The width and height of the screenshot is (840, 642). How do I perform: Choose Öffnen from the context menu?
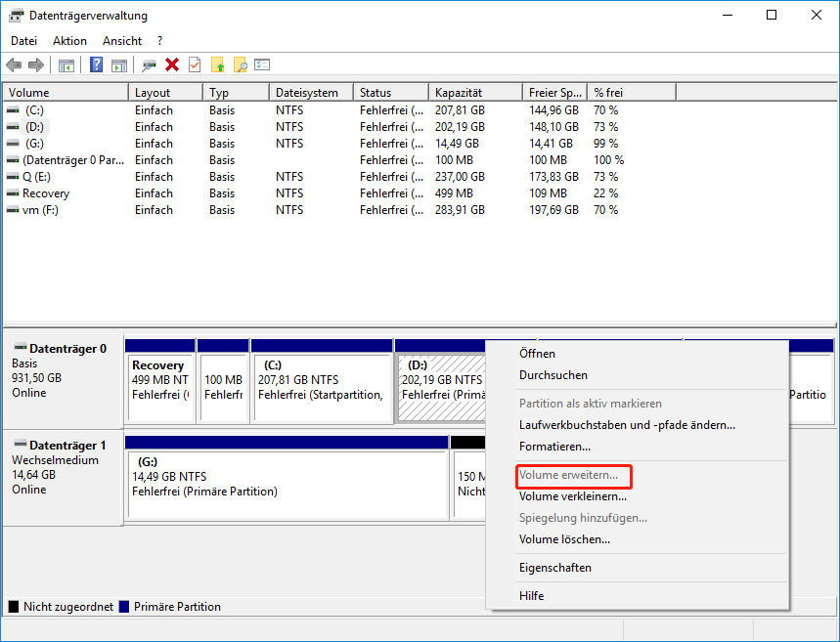point(538,354)
